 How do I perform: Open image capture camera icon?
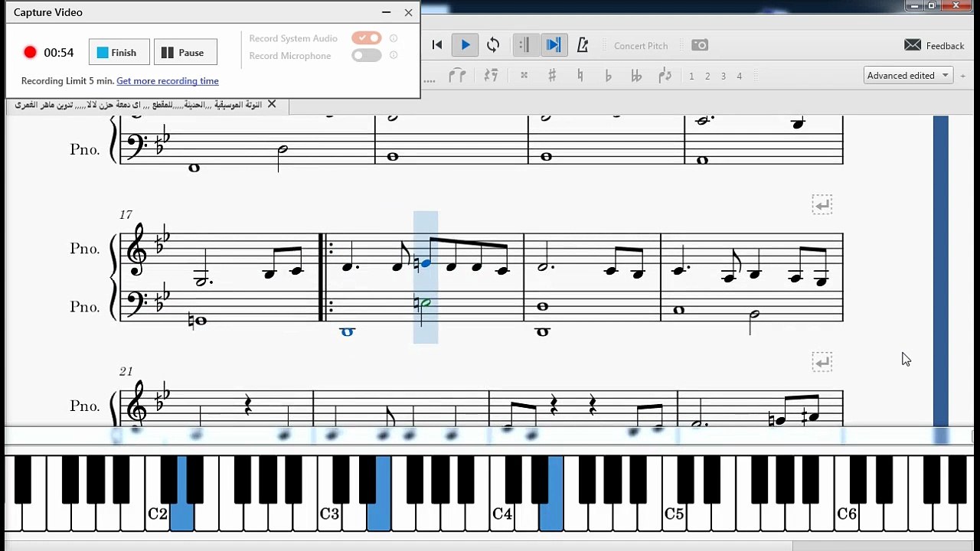700,45
